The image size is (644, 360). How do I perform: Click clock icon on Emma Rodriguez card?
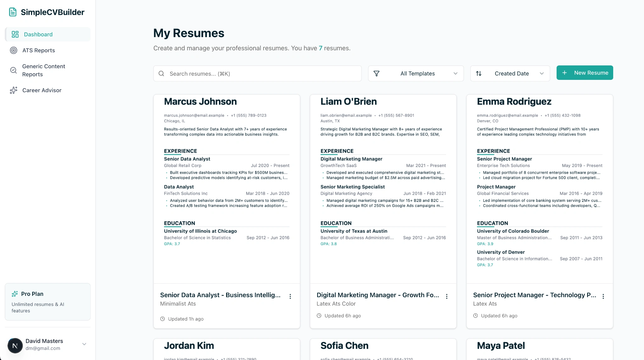475,316
